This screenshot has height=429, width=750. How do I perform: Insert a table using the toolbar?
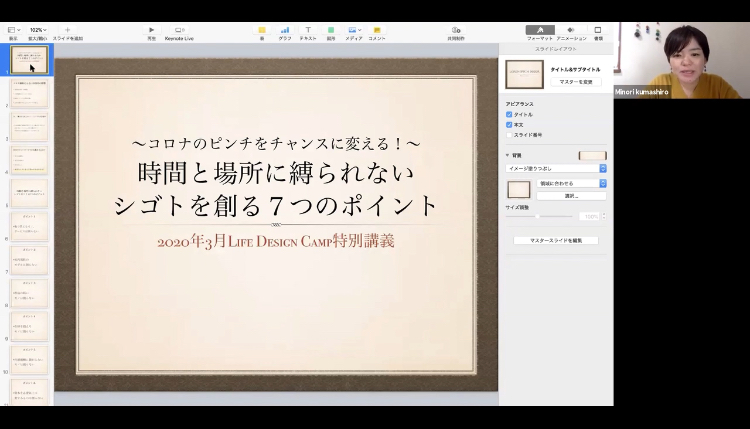[262, 30]
